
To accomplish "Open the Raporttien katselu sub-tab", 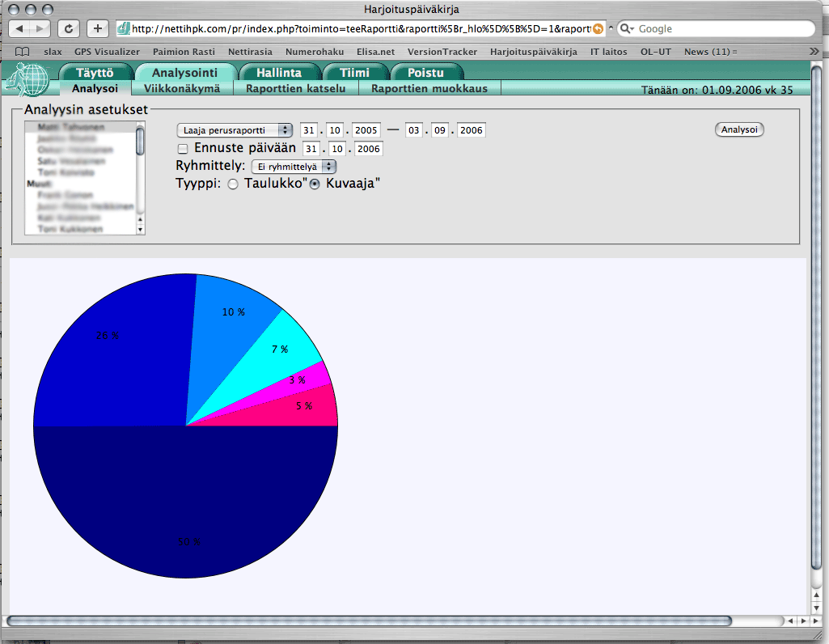I will (295, 88).
